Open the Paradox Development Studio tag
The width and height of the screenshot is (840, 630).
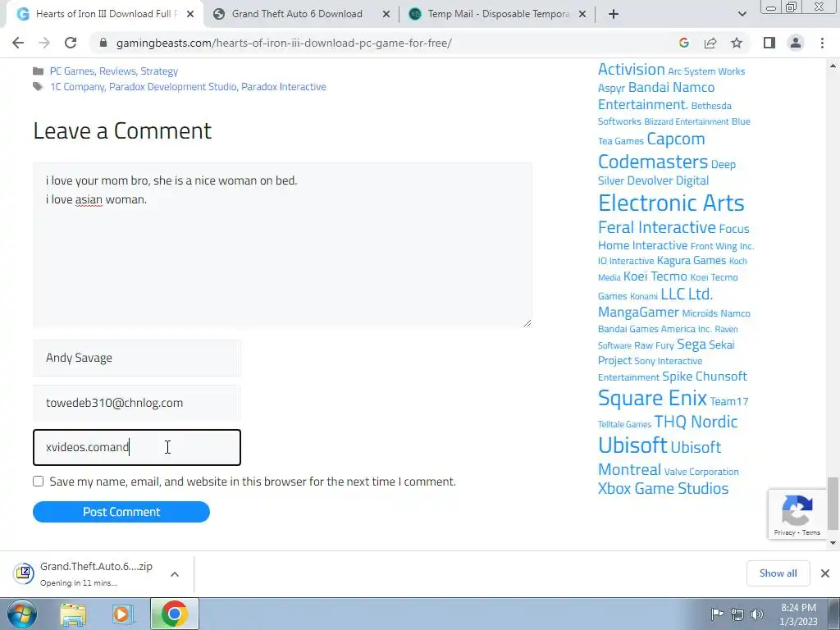[x=172, y=87]
